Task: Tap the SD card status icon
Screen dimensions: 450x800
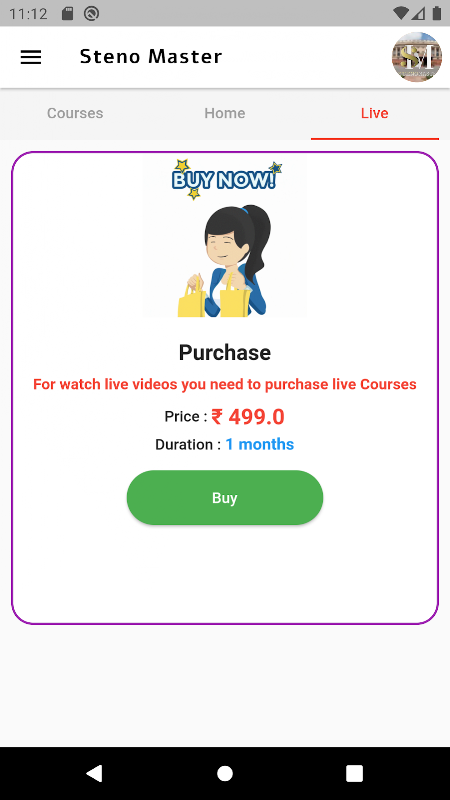Action: (67, 13)
